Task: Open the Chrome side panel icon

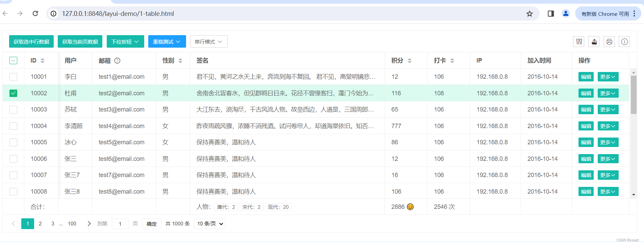Action: point(551,14)
